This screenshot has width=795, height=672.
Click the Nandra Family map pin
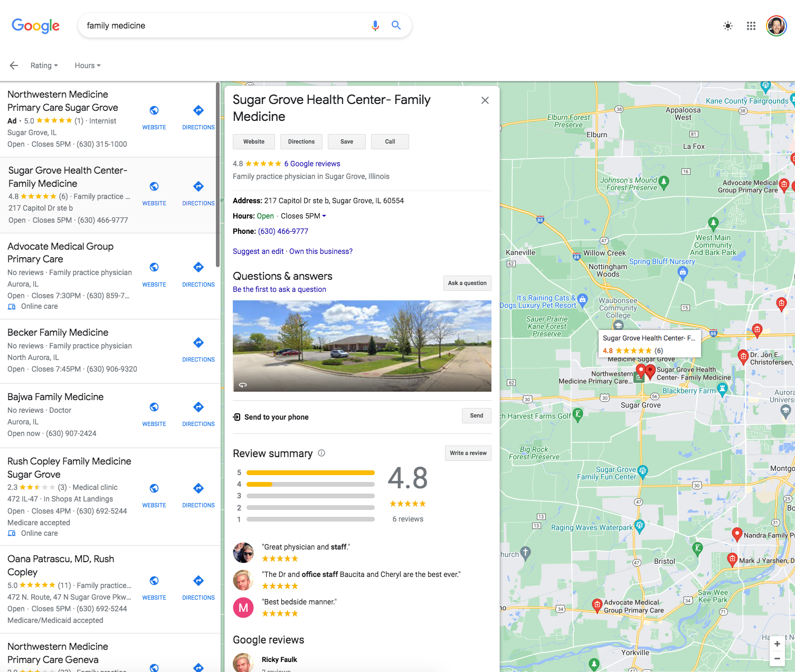pos(737,534)
